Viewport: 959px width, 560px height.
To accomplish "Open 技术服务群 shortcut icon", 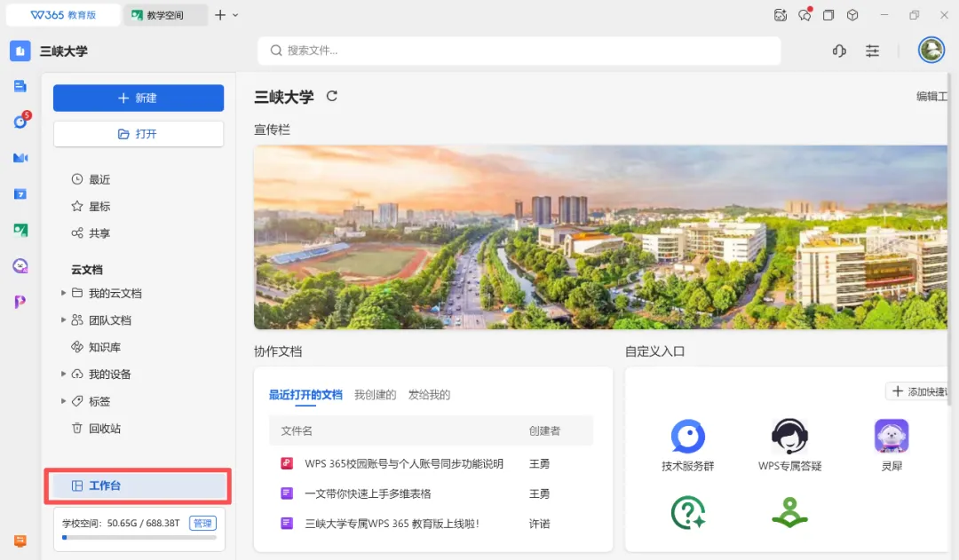I will (x=688, y=436).
